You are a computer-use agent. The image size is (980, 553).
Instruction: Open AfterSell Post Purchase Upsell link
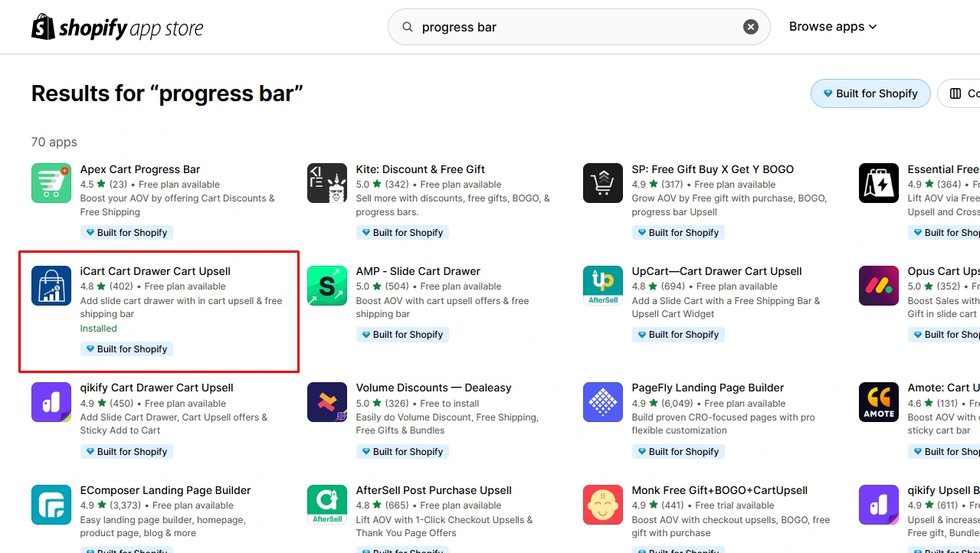[x=434, y=490]
